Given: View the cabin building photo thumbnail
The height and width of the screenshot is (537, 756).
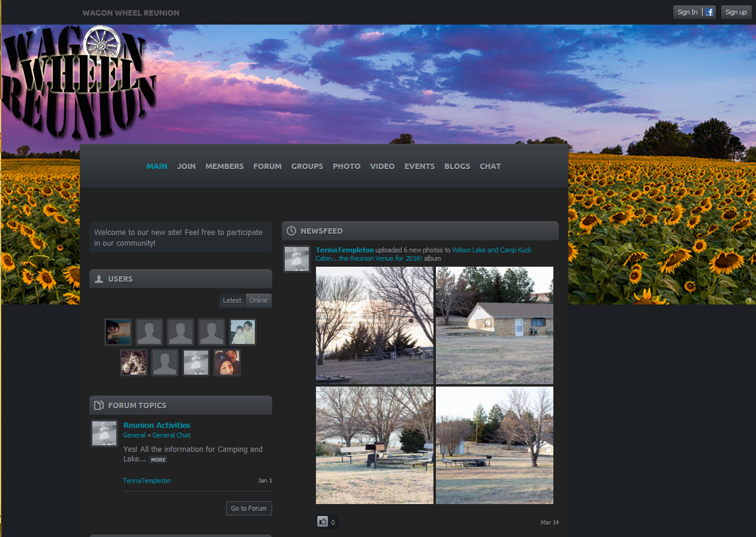Looking at the screenshot, I should click(x=495, y=325).
